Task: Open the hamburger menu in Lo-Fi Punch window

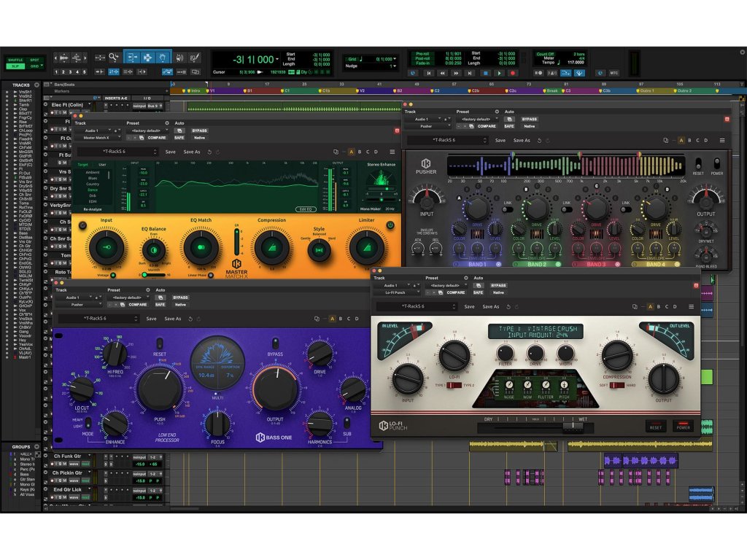Action: coord(692,307)
